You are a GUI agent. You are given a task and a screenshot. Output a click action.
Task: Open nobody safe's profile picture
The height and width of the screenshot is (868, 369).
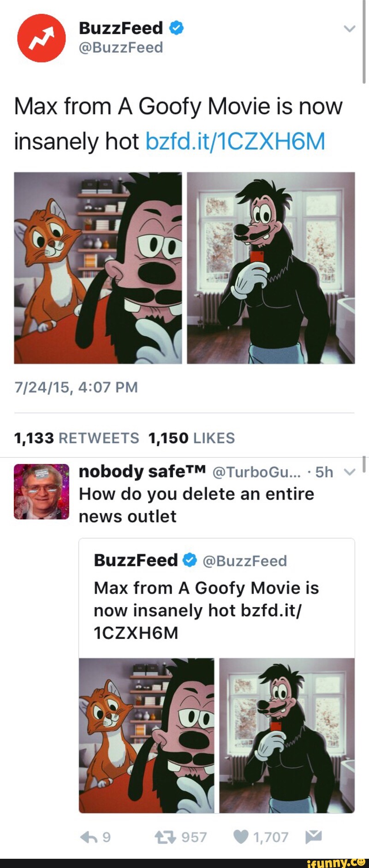[42, 491]
